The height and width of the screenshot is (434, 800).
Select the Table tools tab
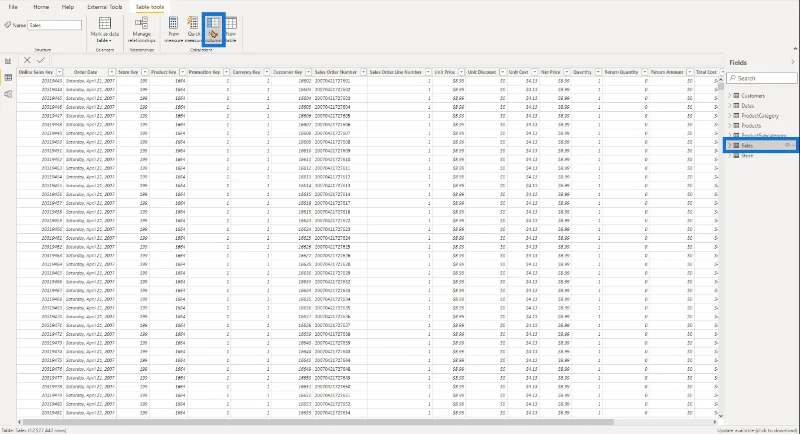[x=149, y=7]
